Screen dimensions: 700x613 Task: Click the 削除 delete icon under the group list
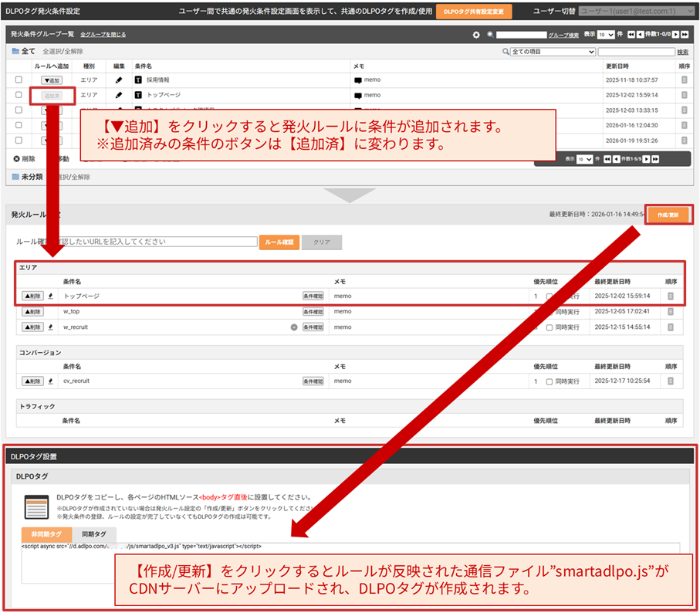(16, 159)
